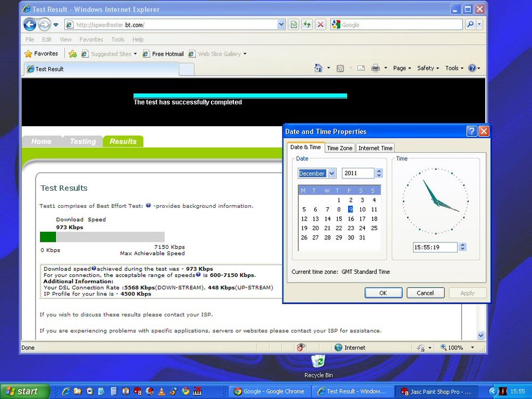Click the IE Forward arrow button

pyautogui.click(x=44, y=25)
